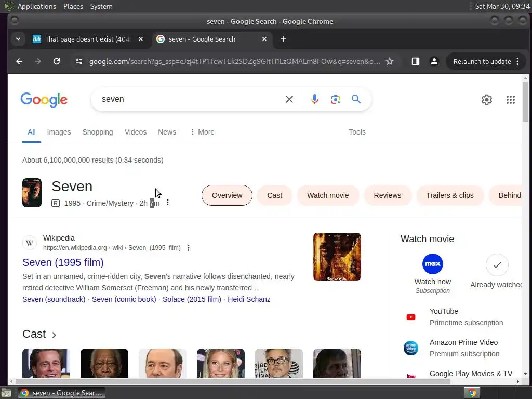Switch to the Shopping tab
Screen dimensions: 532x399
pos(98,132)
